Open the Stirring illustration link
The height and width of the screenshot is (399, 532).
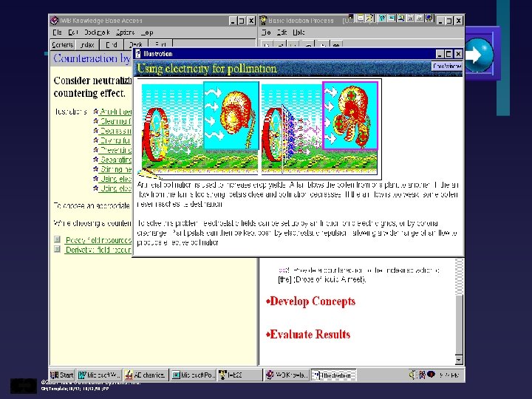click(x=115, y=169)
